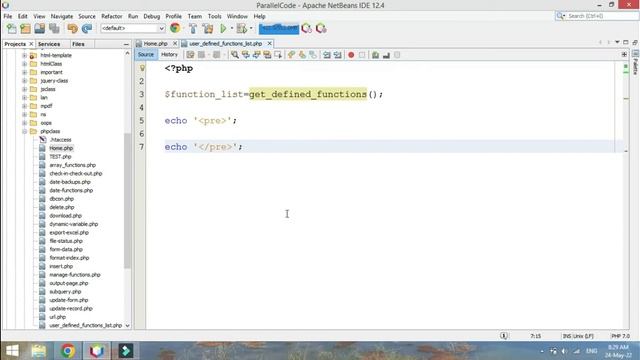Screen dimensions: 640x360
Task: Clean and Build with the broom-hammer icon
Action: point(208,28)
